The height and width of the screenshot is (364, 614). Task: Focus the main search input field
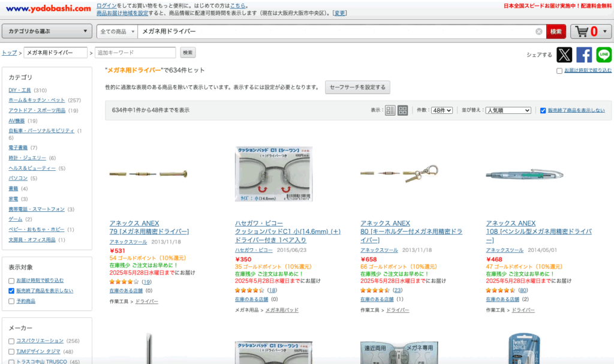(x=337, y=32)
